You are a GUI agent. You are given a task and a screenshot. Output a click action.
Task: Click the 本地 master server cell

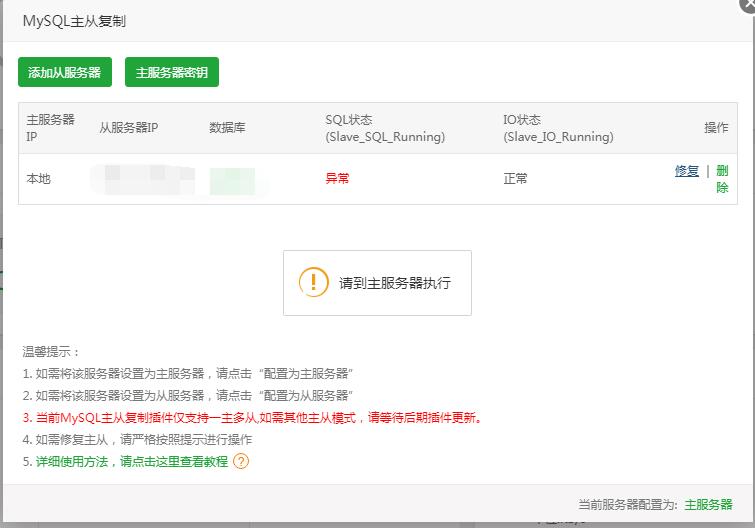[39, 179]
